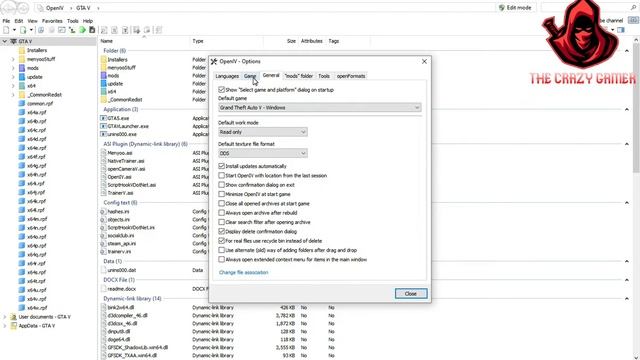
Task: Collapse the GTA V root tree node
Action: 4,41
